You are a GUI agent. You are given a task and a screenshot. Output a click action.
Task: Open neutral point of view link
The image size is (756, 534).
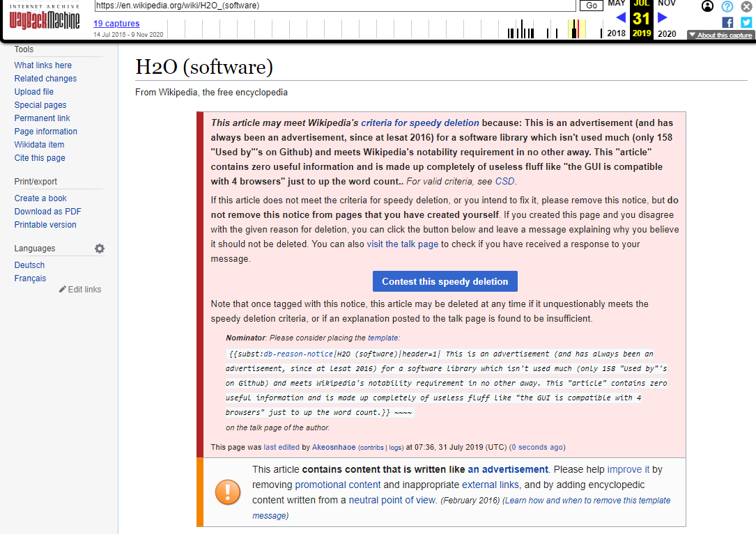[392, 501]
